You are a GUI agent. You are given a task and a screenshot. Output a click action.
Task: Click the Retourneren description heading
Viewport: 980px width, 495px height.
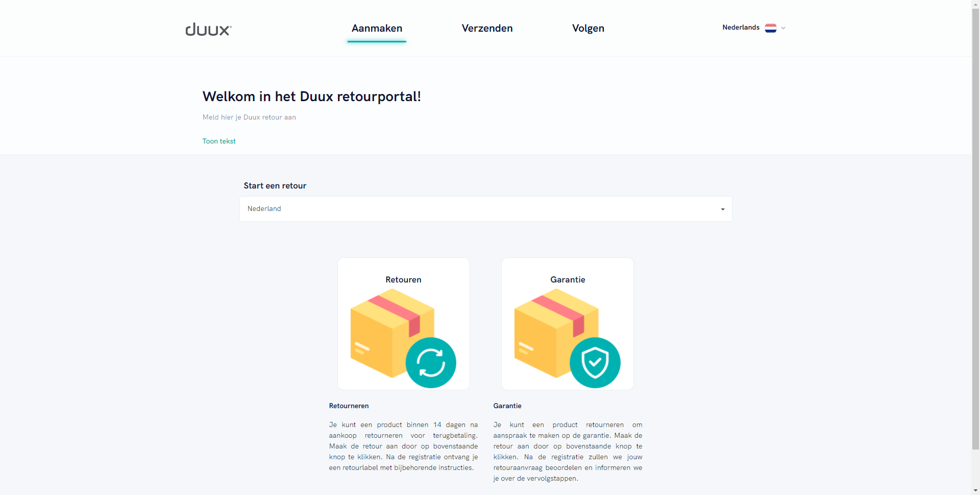click(349, 406)
